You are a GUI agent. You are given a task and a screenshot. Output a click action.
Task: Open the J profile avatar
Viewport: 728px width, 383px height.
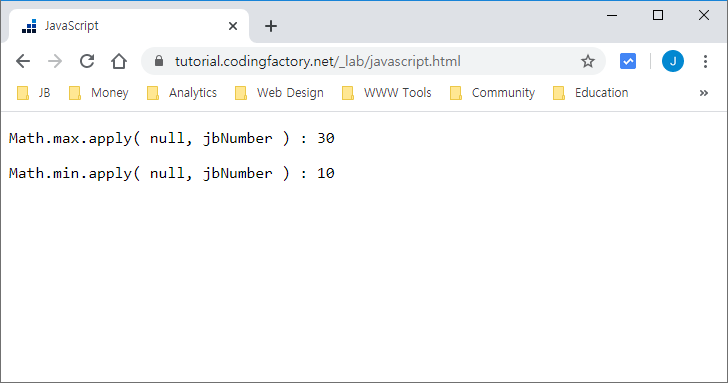click(x=673, y=61)
